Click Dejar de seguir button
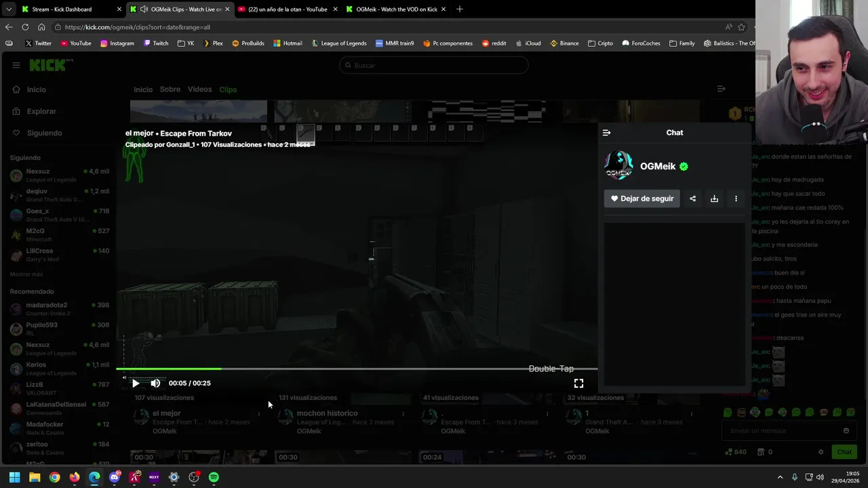The height and width of the screenshot is (488, 868). click(x=642, y=199)
